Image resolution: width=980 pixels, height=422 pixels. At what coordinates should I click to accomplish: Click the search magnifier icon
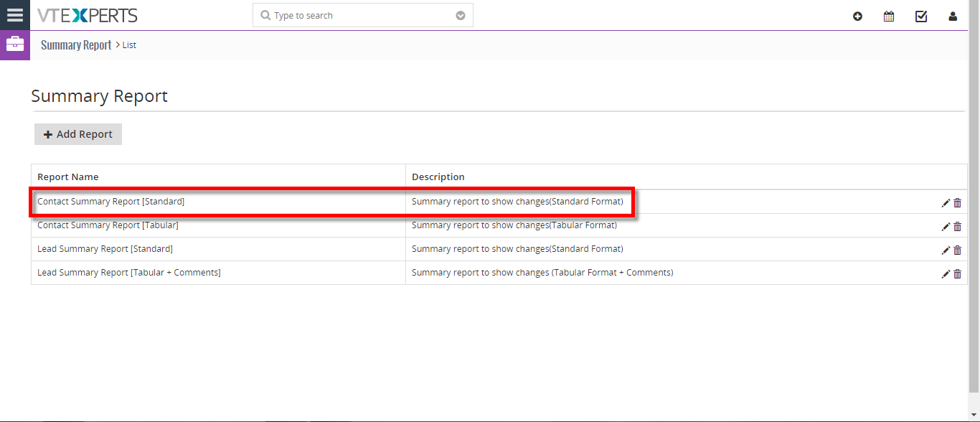265,15
